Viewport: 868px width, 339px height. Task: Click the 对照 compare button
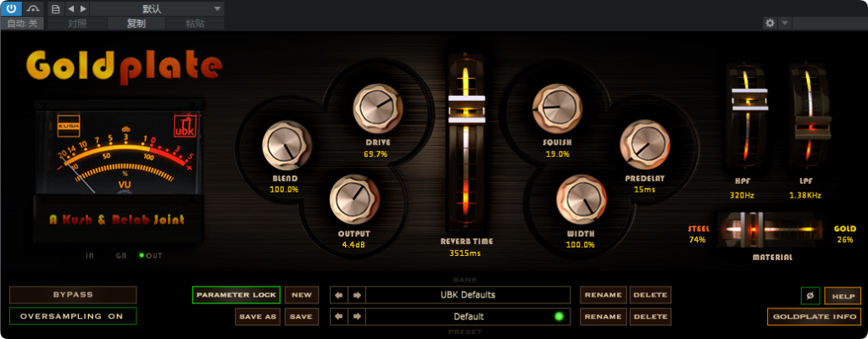(77, 23)
